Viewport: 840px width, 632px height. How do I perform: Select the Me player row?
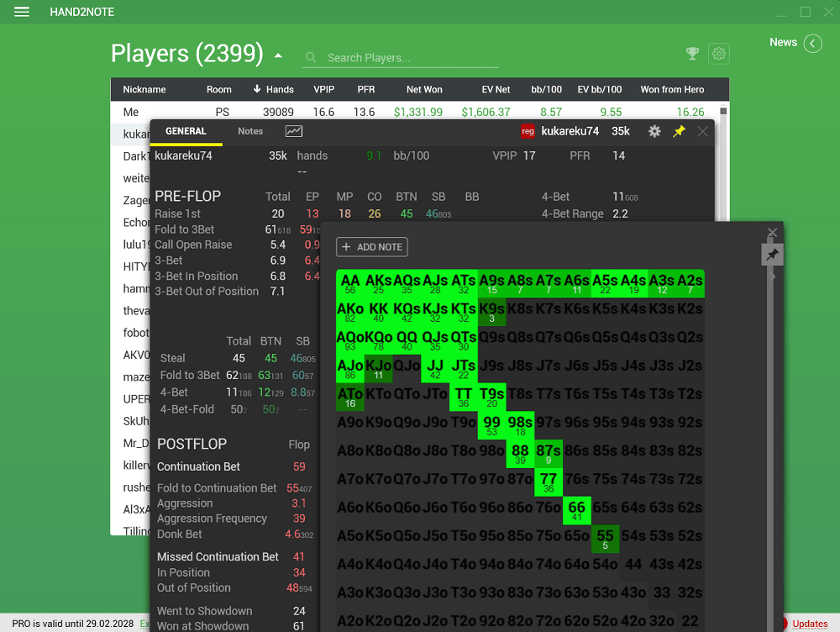pos(415,112)
